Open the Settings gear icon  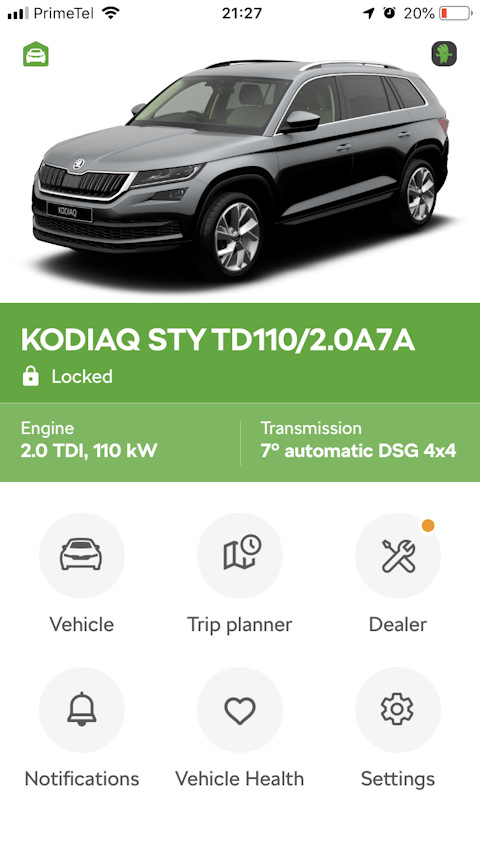pyautogui.click(x=398, y=710)
